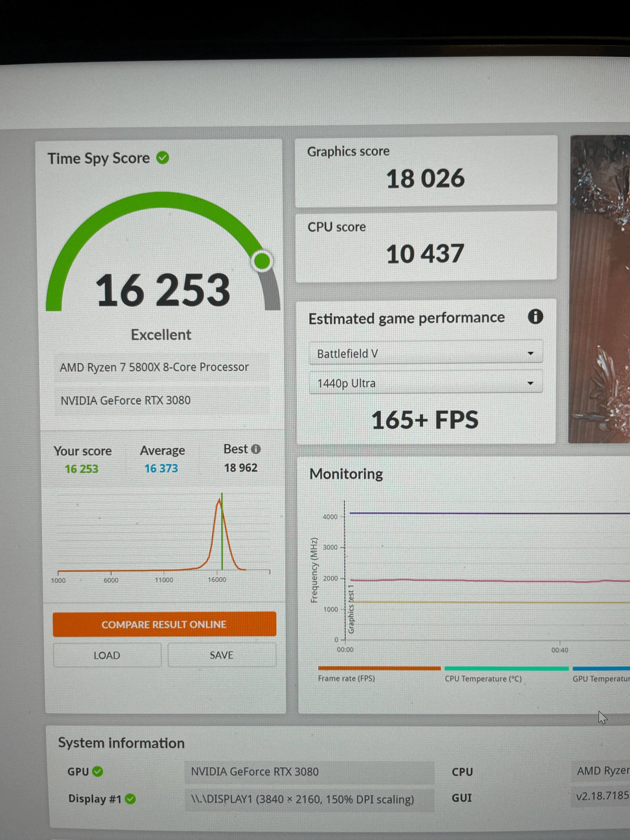
Task: Click green check next to Display #1
Action: 130,799
